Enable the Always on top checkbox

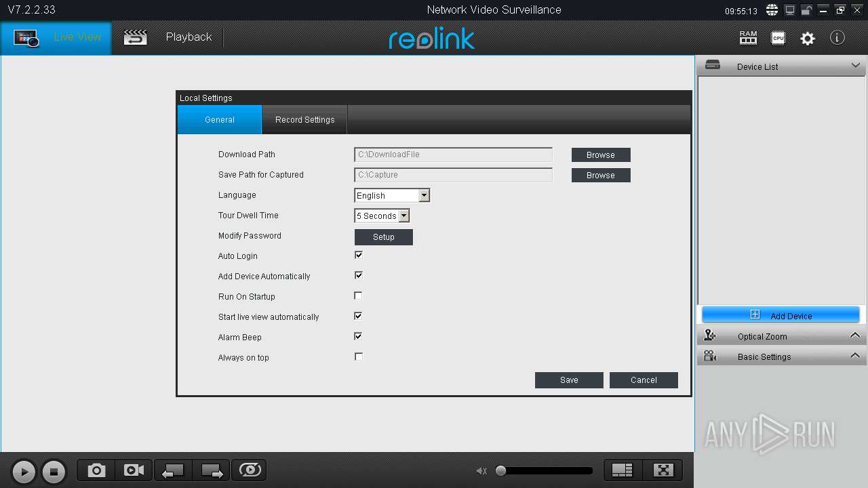pos(359,357)
